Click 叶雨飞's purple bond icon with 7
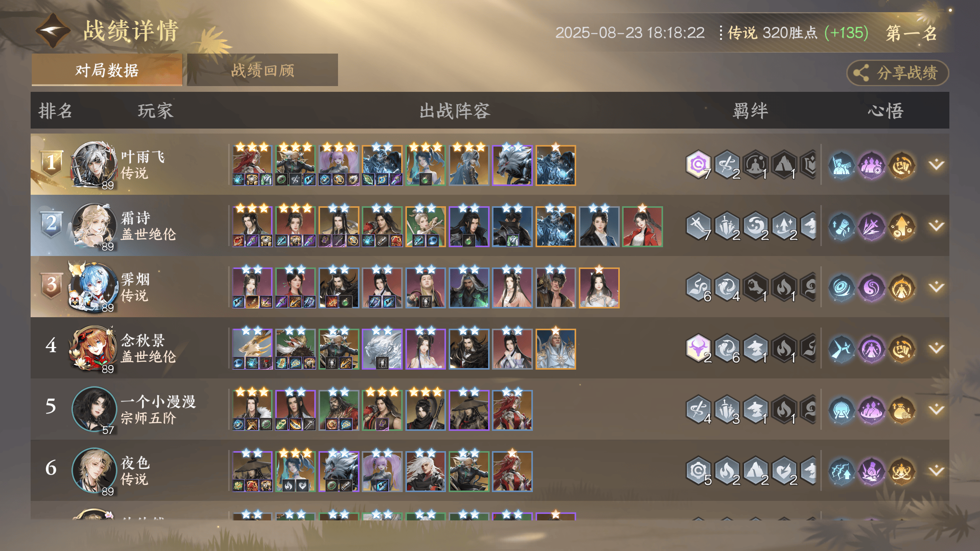980x551 pixels. [x=698, y=165]
